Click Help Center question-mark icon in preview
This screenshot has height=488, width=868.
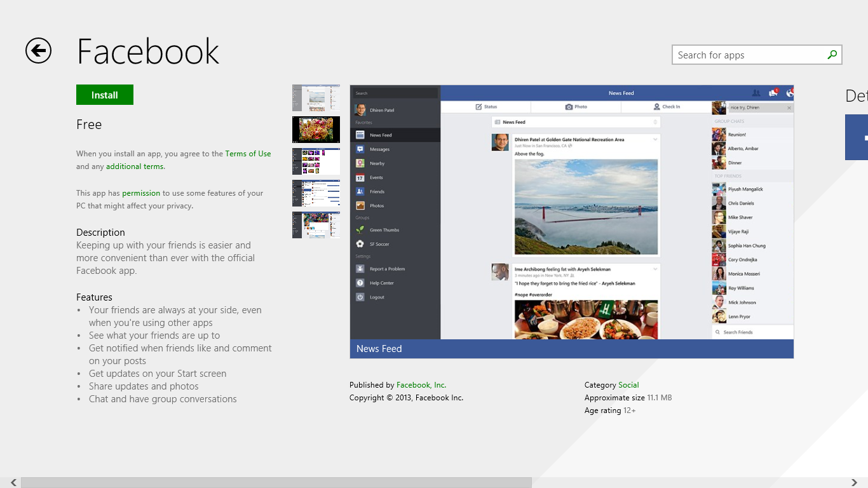360,283
